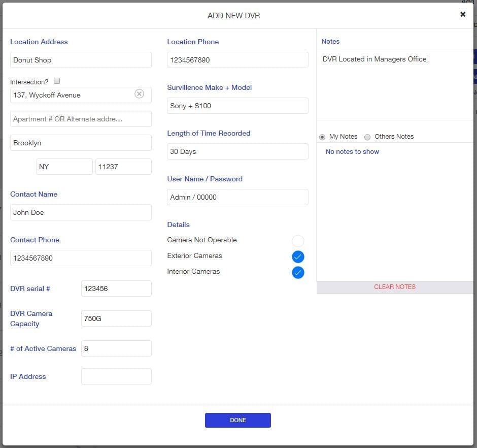Click inside the Notes text area
Viewport: 477px width, 448px height.
394,85
